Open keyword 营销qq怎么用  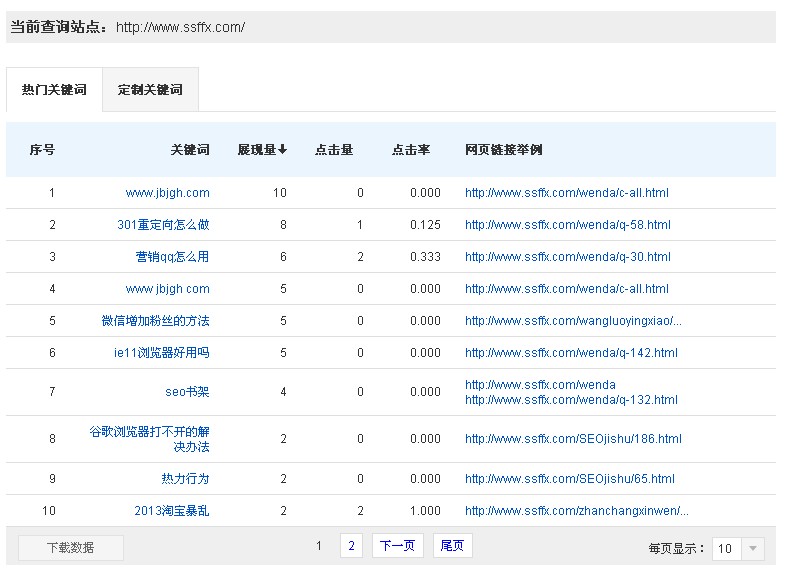coord(172,257)
